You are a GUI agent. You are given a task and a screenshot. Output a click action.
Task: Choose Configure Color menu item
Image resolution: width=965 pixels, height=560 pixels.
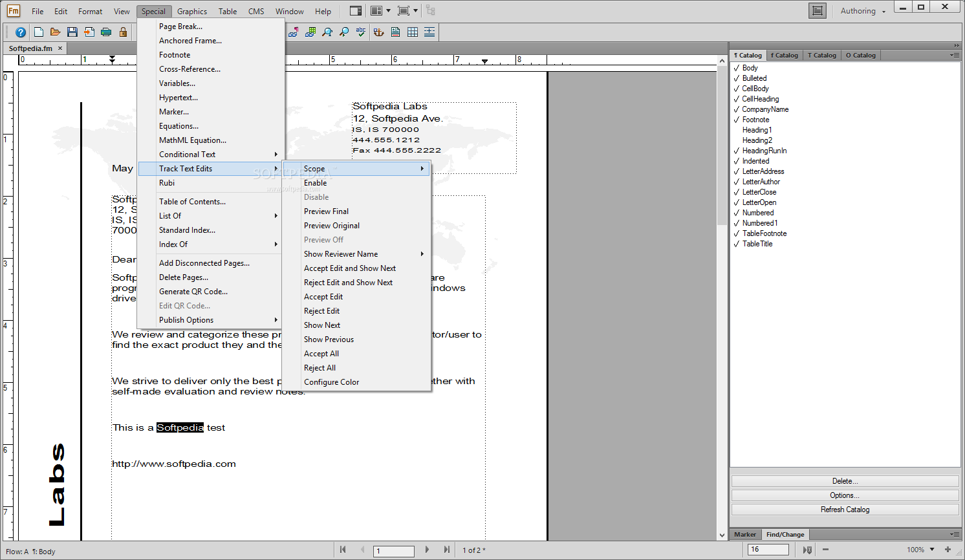357,382
